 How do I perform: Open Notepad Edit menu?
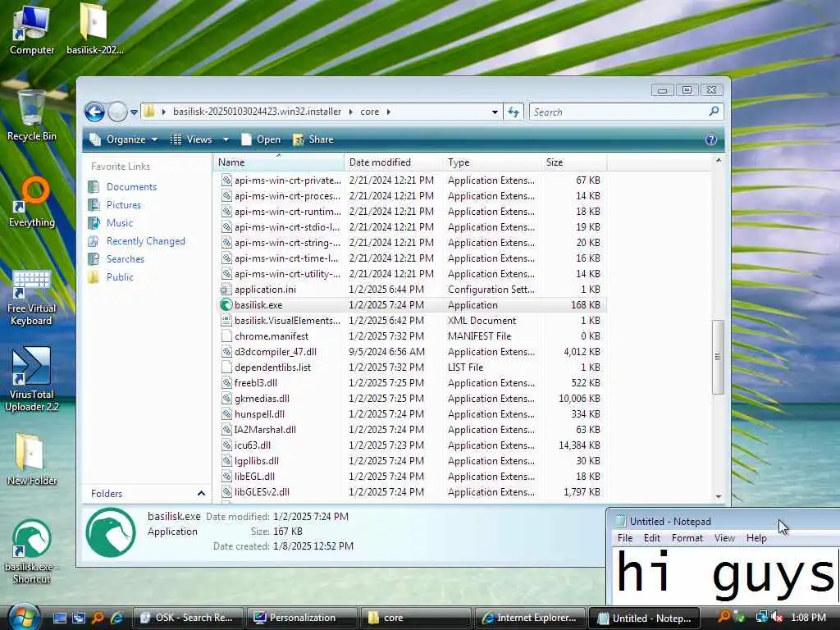tap(652, 538)
